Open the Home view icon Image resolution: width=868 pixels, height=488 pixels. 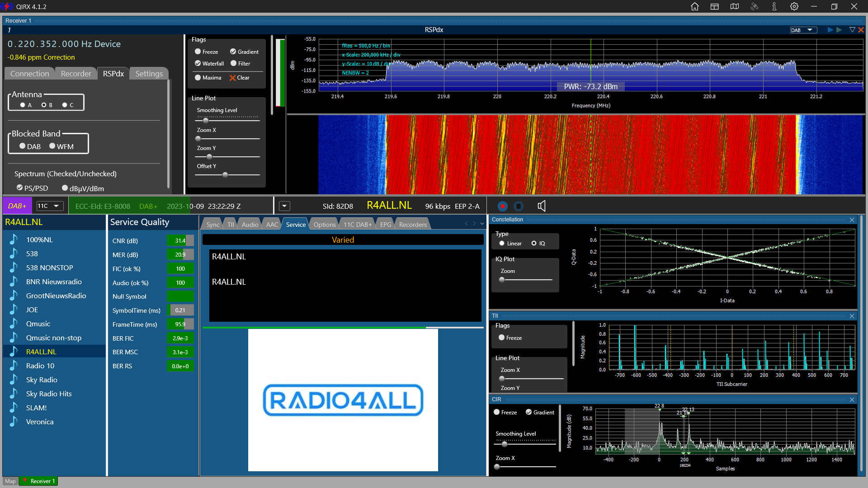click(x=695, y=6)
